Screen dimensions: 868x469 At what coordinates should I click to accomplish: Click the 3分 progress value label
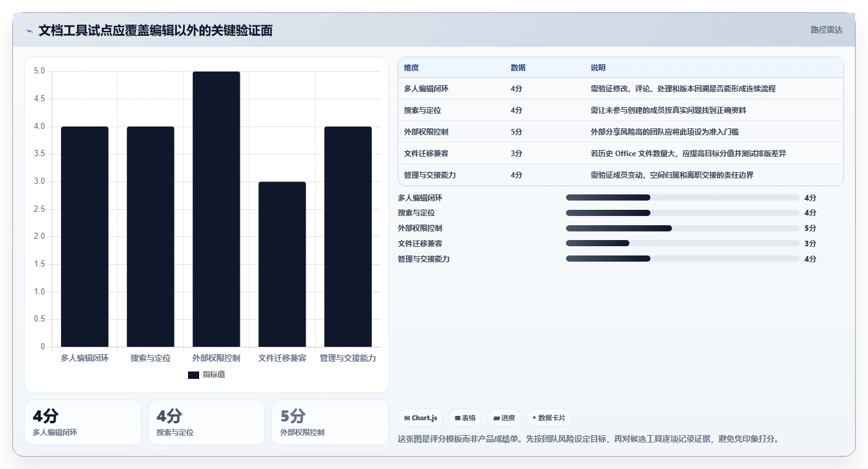pyautogui.click(x=810, y=244)
